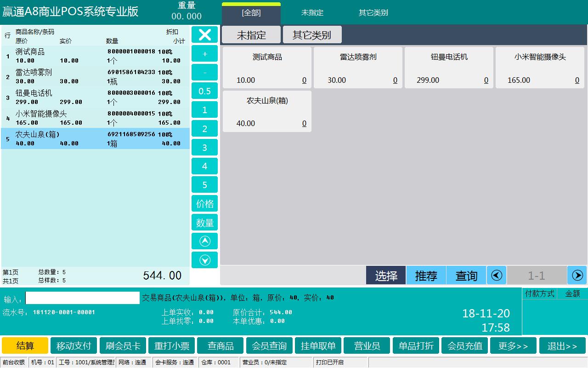Click the X delete item button

click(204, 35)
